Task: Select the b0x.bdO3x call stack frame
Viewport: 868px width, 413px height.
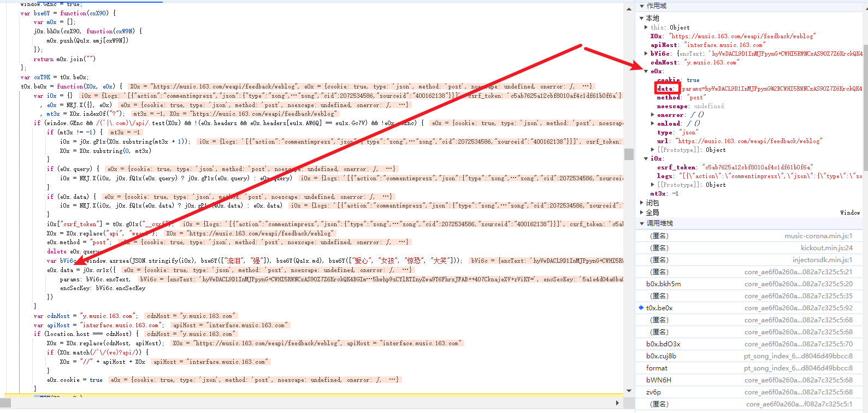Action: (749, 344)
